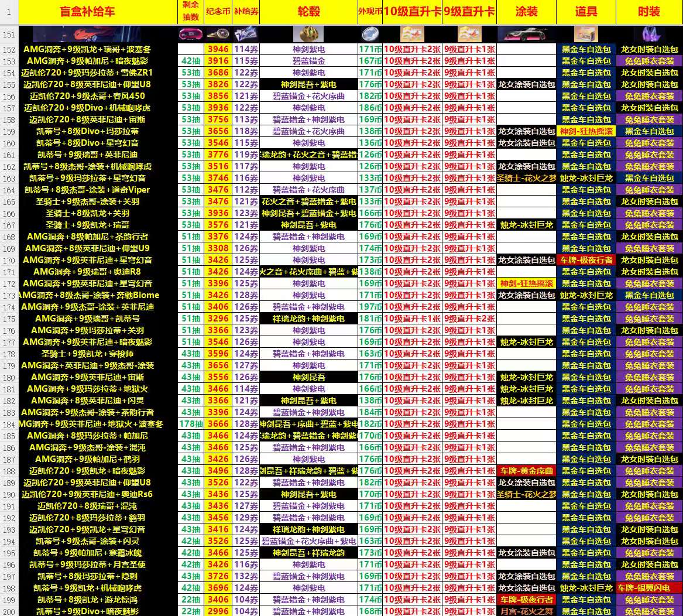Click the gift box icon under 道具
This screenshot has height=616, width=683.
coord(586,35)
